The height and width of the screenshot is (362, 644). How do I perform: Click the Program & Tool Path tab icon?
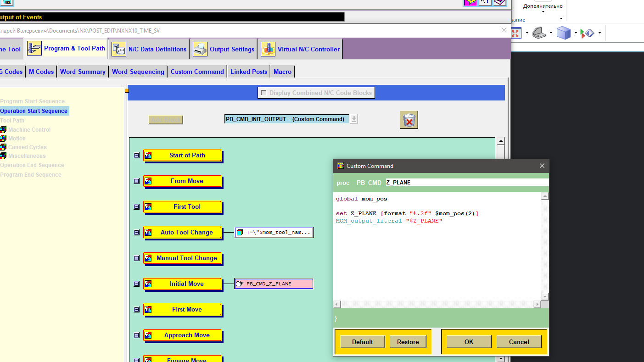click(34, 48)
